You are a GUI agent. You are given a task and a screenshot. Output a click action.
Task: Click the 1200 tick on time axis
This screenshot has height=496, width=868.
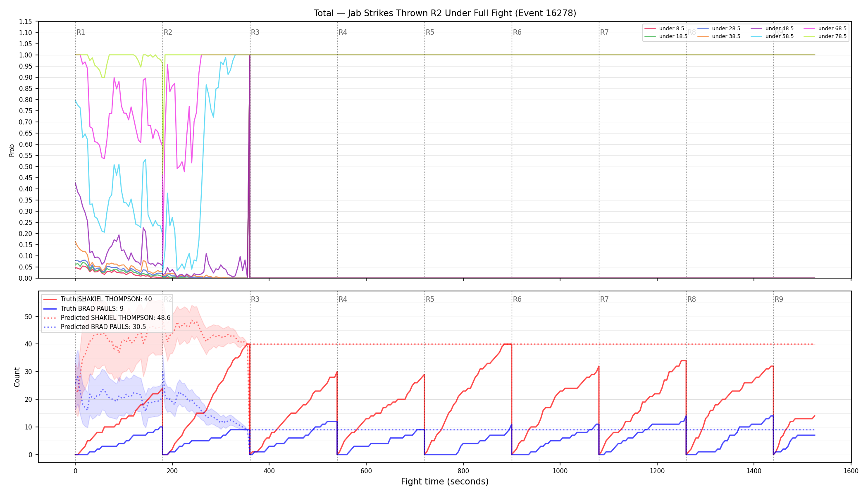click(657, 471)
